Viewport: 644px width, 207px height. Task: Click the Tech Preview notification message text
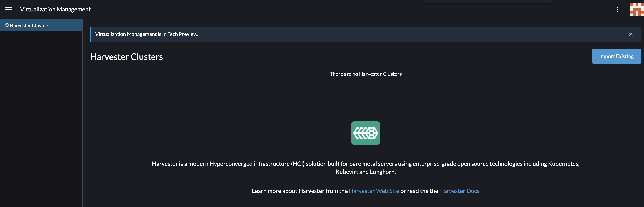tap(147, 34)
